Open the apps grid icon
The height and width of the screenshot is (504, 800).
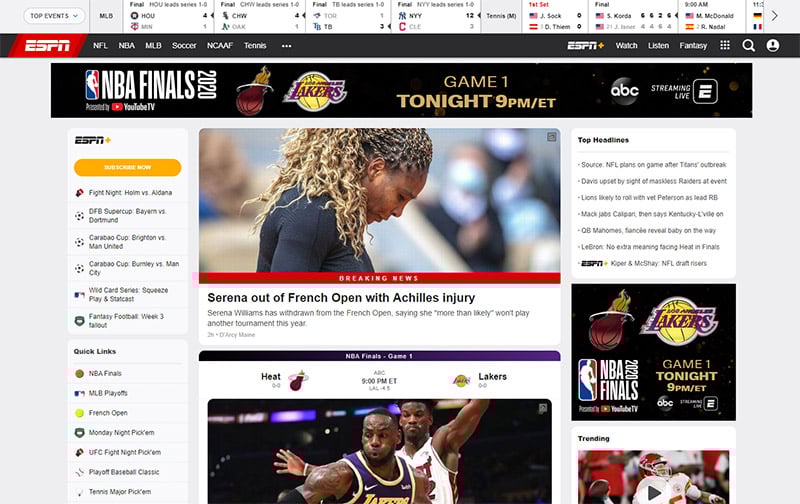point(724,45)
